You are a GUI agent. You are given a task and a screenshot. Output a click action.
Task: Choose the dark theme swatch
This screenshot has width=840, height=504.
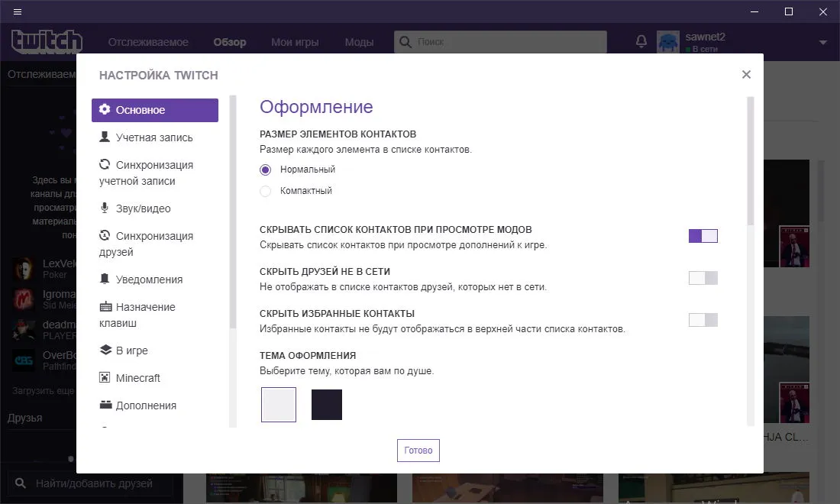pyautogui.click(x=327, y=405)
